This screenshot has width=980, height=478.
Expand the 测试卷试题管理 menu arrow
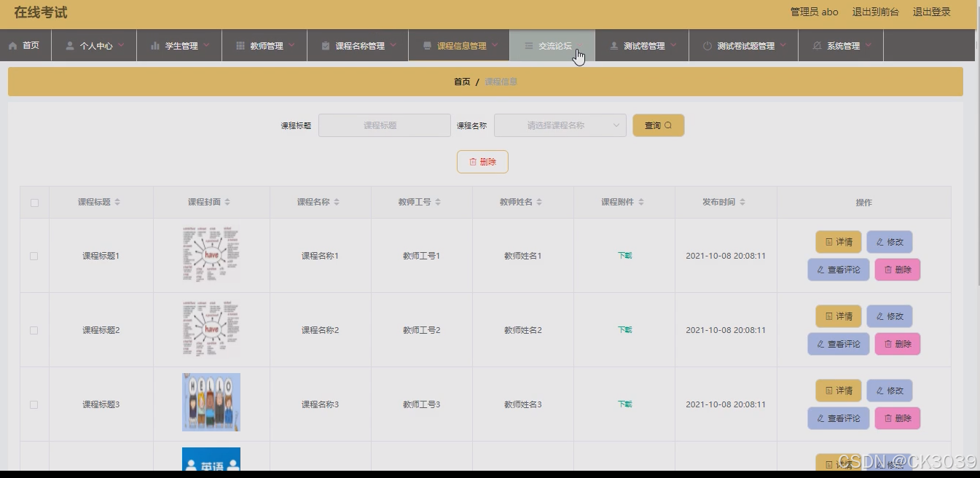click(x=783, y=44)
